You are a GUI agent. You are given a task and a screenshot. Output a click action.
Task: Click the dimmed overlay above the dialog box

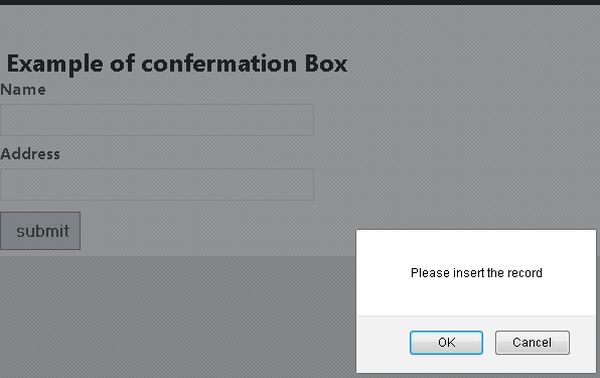click(x=476, y=153)
